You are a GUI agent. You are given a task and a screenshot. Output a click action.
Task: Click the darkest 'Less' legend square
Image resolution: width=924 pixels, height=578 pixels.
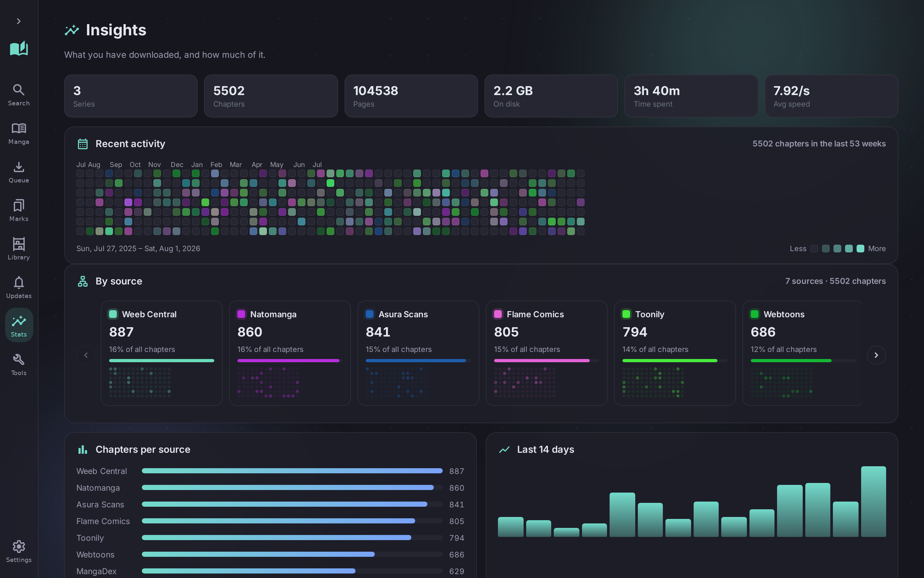pos(814,249)
